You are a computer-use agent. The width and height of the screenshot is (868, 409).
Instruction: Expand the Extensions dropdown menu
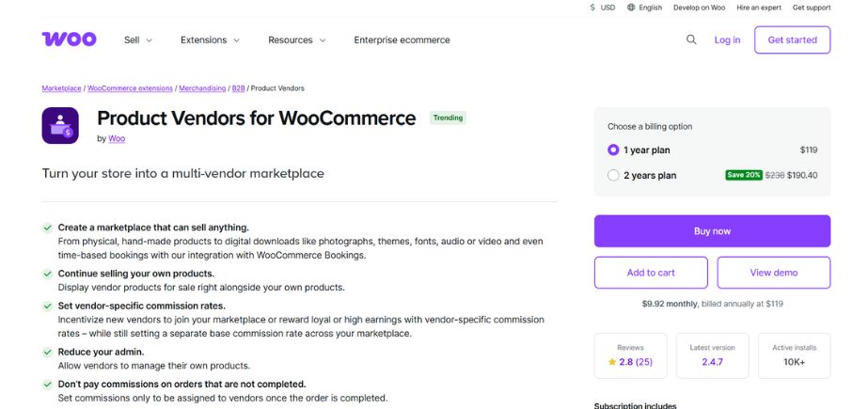coord(210,40)
